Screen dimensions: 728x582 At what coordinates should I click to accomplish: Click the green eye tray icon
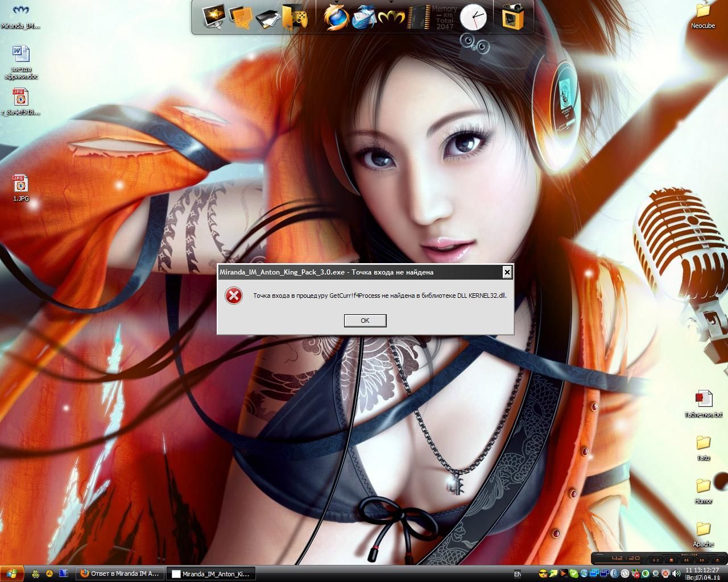(645, 573)
